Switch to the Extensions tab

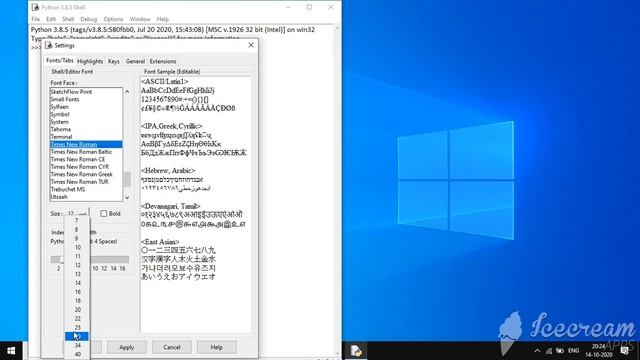coord(163,61)
